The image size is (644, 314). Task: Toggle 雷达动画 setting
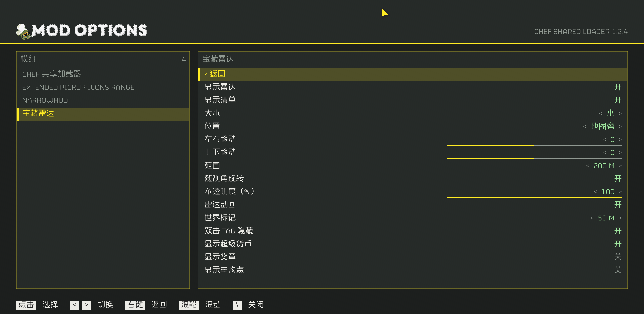[x=618, y=205]
